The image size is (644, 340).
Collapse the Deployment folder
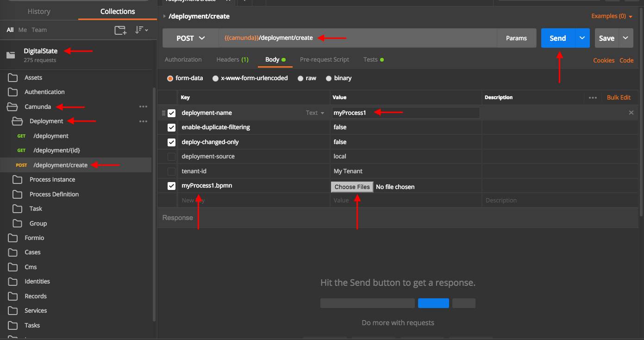(x=17, y=121)
